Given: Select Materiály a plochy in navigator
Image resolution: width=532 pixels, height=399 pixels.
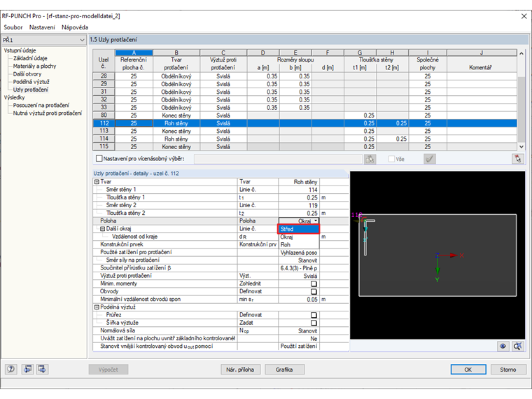Looking at the screenshot, I should [x=34, y=66].
